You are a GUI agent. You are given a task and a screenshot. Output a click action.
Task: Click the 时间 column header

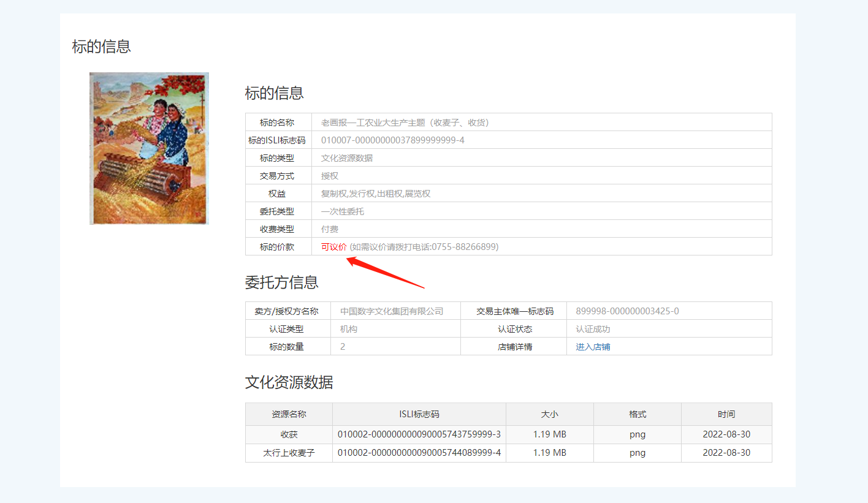coord(726,414)
